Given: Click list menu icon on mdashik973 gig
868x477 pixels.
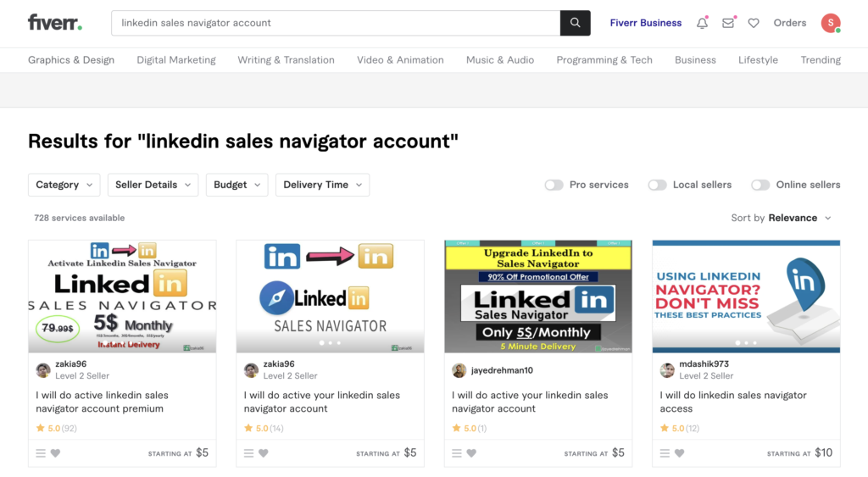Looking at the screenshot, I should point(665,453).
